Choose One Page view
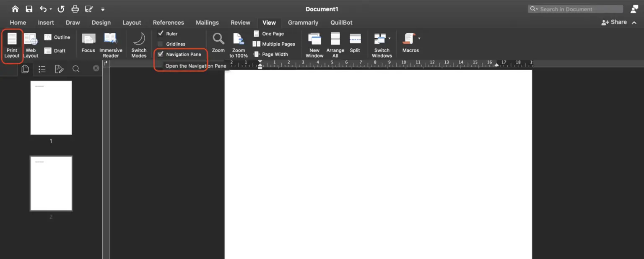 [269, 34]
